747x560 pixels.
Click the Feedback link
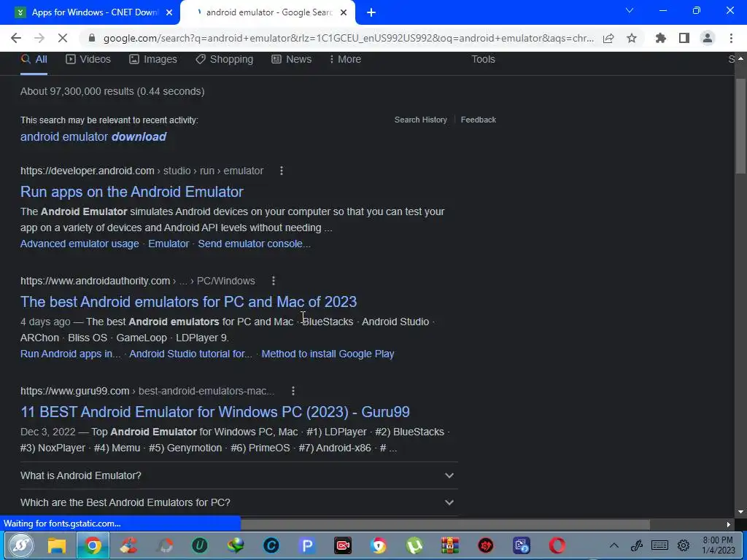479,120
